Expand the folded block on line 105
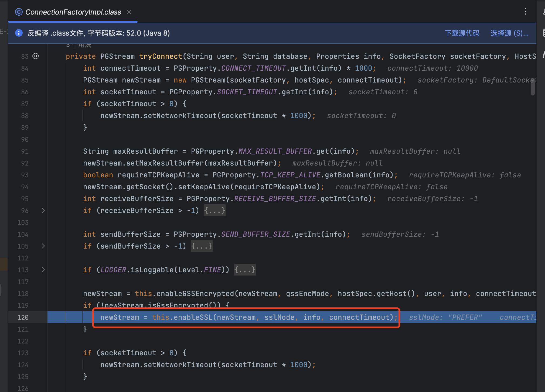The height and width of the screenshot is (392, 545). tap(43, 246)
